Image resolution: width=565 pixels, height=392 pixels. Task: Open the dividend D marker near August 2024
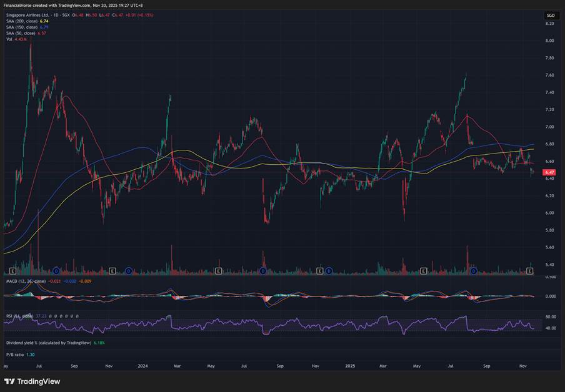tap(263, 271)
